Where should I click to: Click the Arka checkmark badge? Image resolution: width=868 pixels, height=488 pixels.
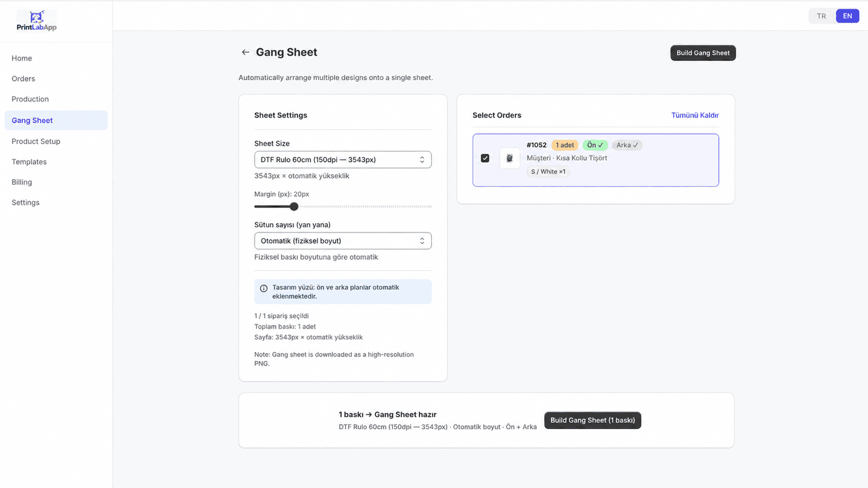(x=627, y=145)
